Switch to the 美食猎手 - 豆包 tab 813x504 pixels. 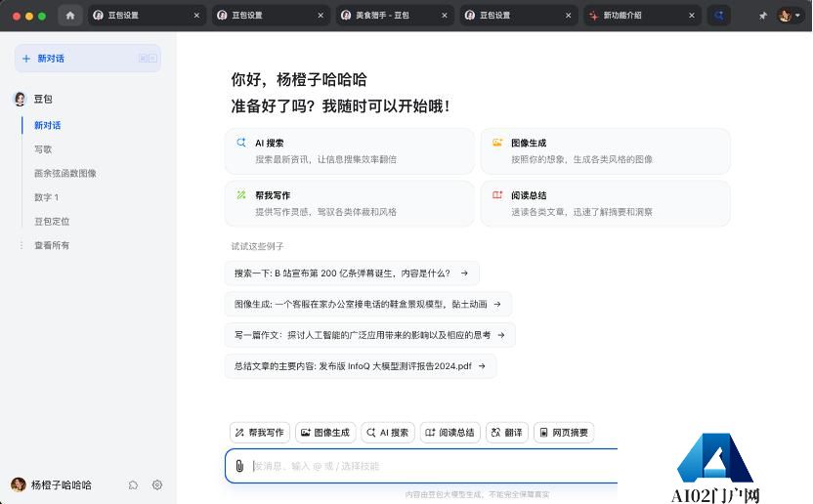[395, 16]
